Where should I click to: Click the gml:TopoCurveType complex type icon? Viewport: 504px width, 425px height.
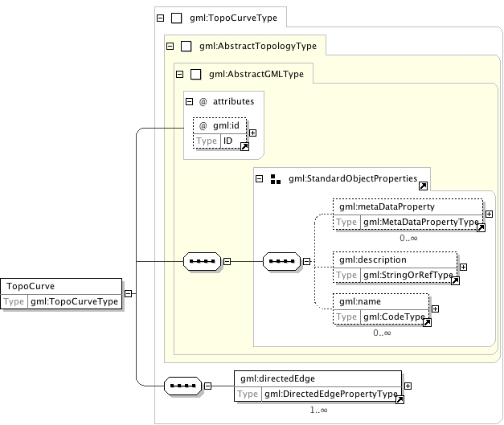pos(177,18)
